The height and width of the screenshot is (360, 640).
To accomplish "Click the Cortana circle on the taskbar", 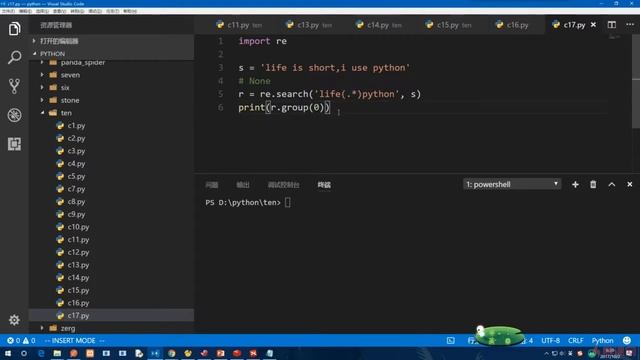I will click(24, 353).
